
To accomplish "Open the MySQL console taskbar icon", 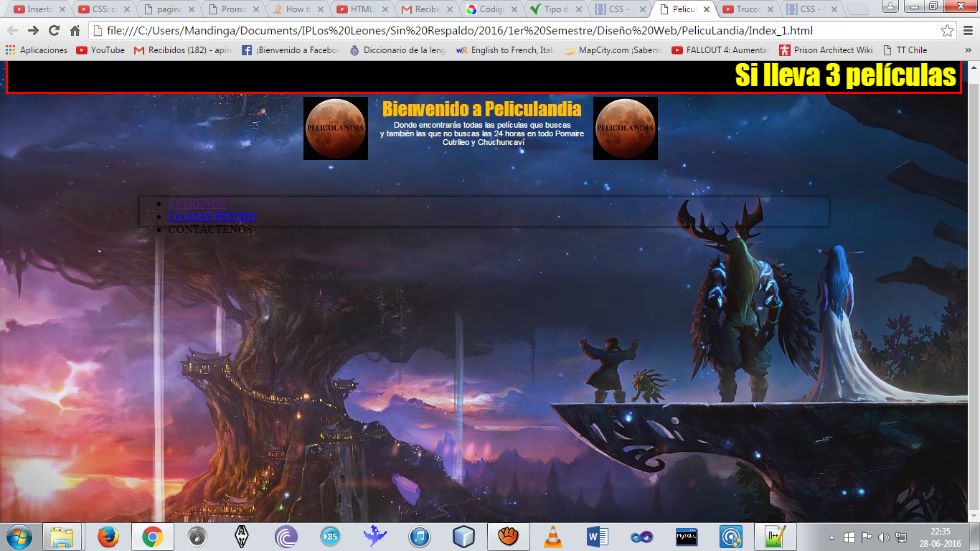I will [687, 537].
